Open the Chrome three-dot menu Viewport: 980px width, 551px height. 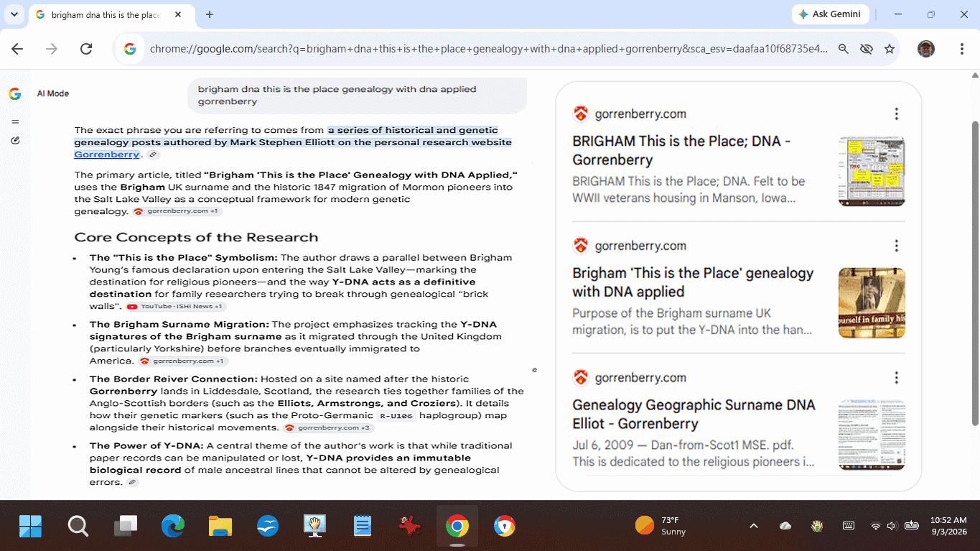pyautogui.click(x=961, y=49)
